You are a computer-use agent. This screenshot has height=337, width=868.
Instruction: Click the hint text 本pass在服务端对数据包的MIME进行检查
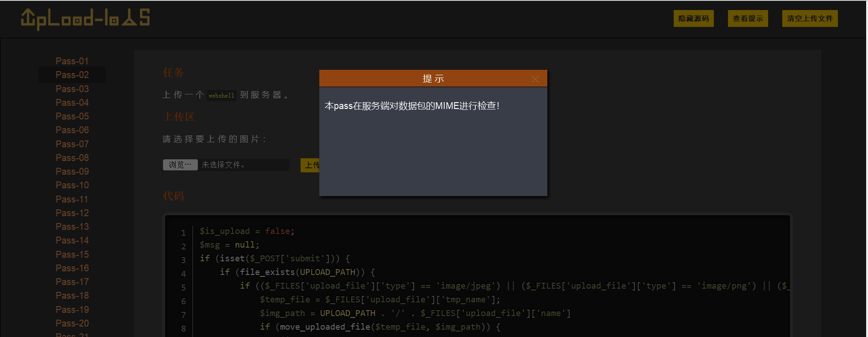(412, 106)
